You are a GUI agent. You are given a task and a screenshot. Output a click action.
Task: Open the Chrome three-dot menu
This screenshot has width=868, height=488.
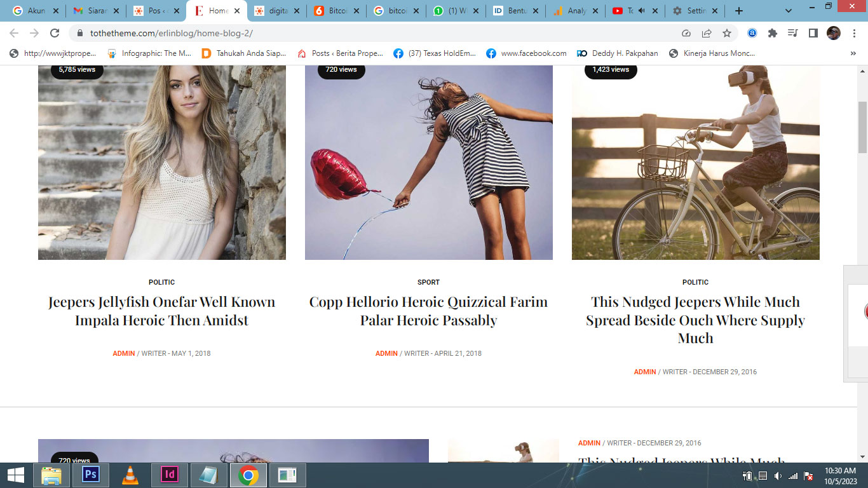(854, 33)
